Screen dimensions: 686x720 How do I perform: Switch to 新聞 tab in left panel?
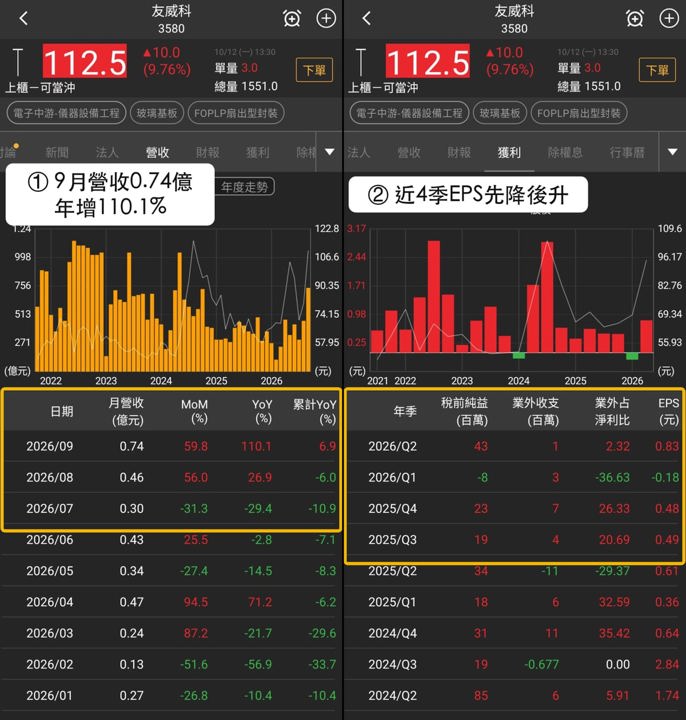57,152
